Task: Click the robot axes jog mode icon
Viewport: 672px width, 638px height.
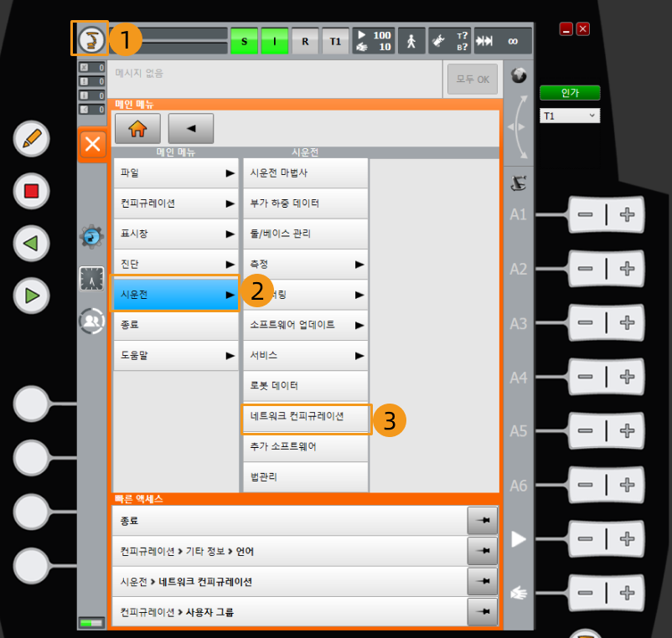Action: [519, 183]
